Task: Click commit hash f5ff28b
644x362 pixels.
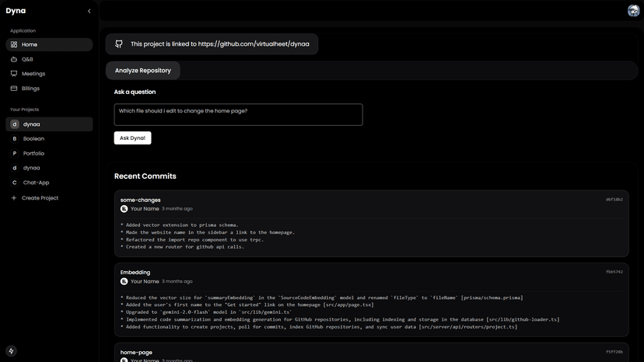Action: (614, 352)
